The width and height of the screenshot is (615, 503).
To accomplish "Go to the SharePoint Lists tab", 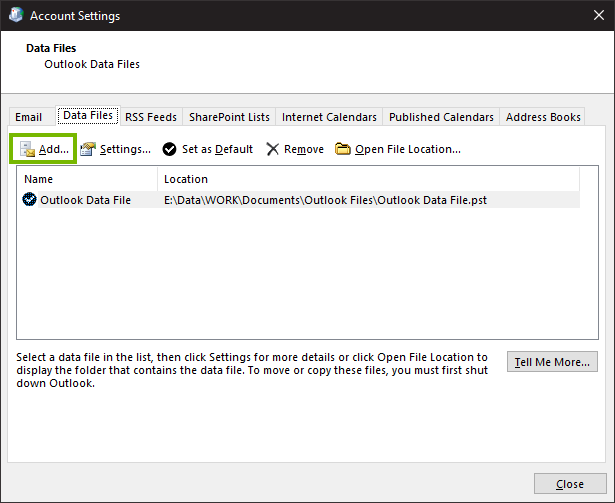I will pyautogui.click(x=229, y=117).
